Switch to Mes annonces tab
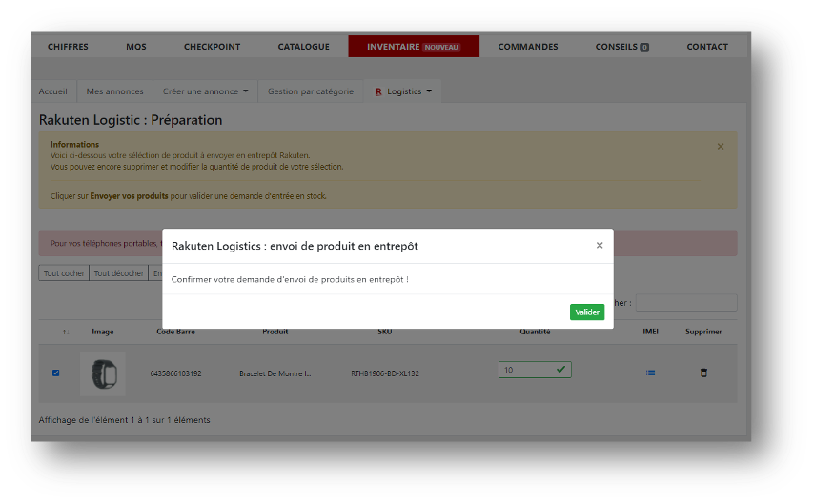Screen dimensions: 814x504 click(113, 91)
